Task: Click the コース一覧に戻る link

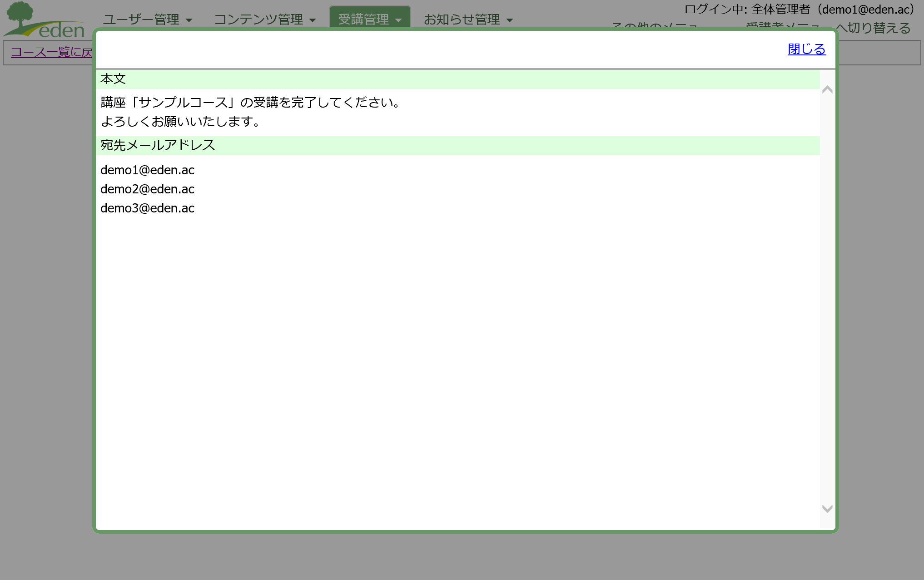Action: (51, 52)
